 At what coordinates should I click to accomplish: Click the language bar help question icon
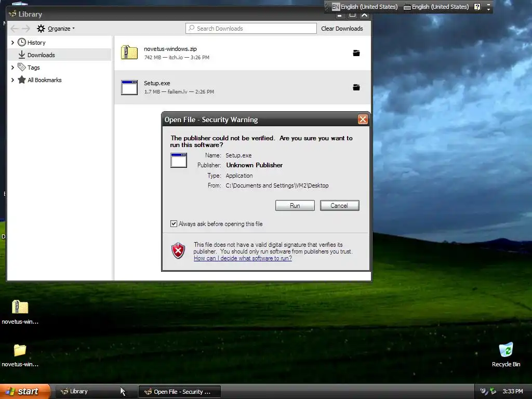coord(477,7)
